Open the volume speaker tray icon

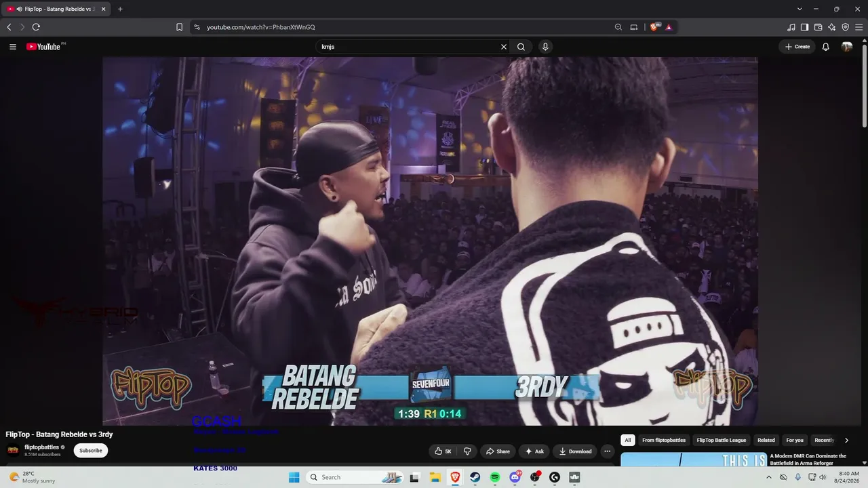coord(823,477)
